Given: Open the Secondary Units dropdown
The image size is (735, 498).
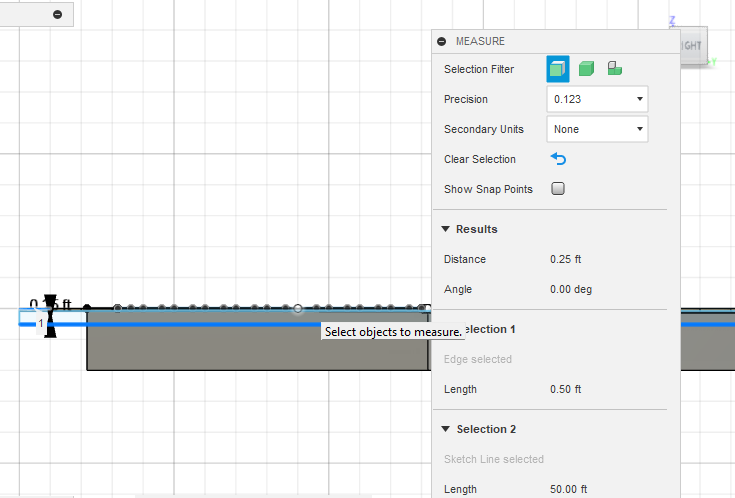Looking at the screenshot, I should (x=597, y=129).
